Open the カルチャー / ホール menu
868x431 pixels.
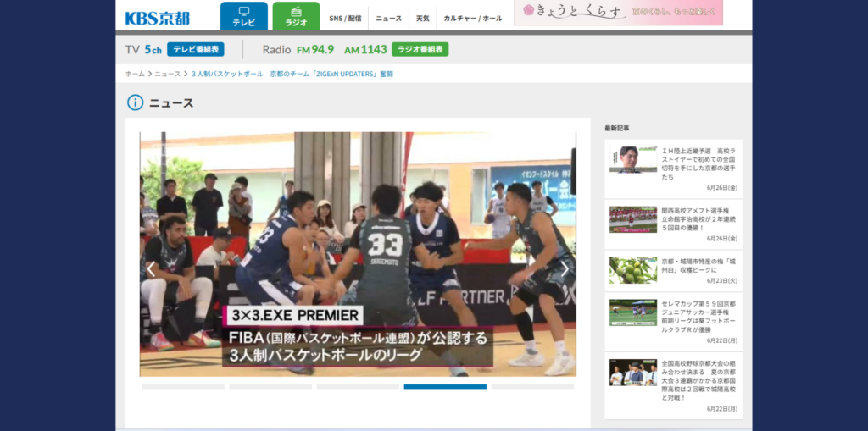(x=473, y=19)
